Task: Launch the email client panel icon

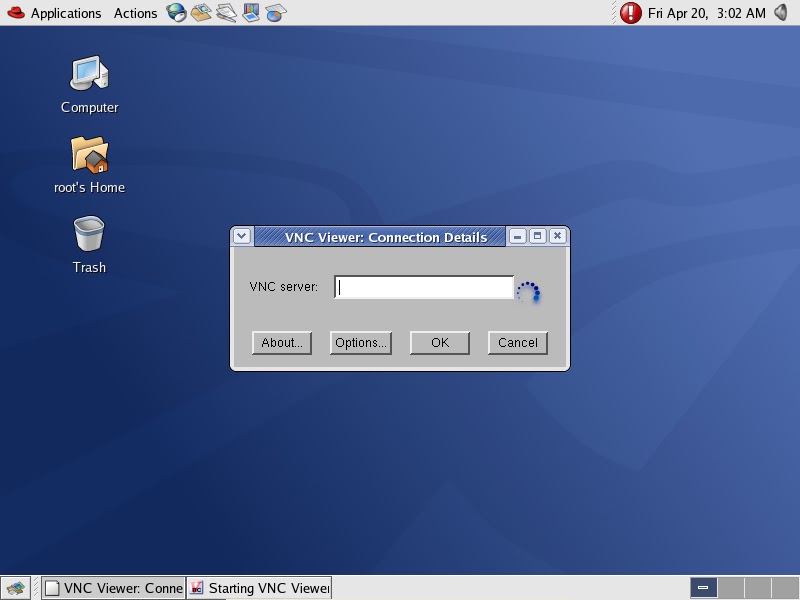Action: point(201,12)
